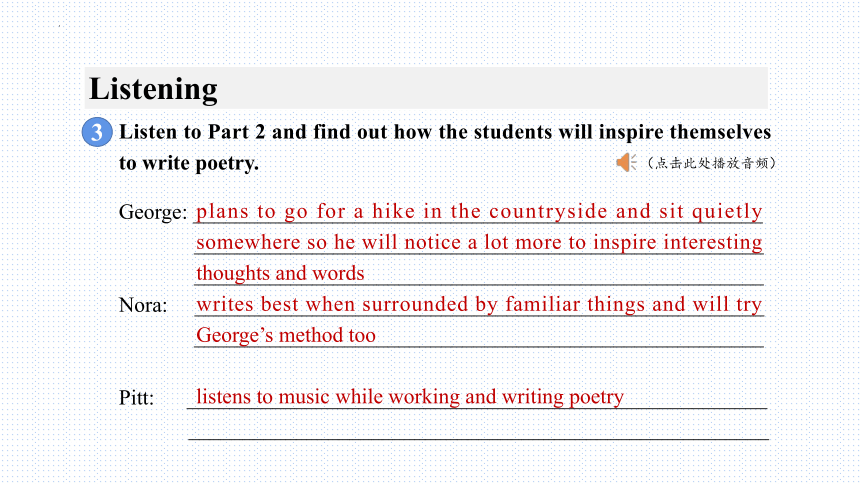Click the 'to write poetry.' instruction text
Image resolution: width=860 pixels, height=484 pixels.
pos(189,163)
